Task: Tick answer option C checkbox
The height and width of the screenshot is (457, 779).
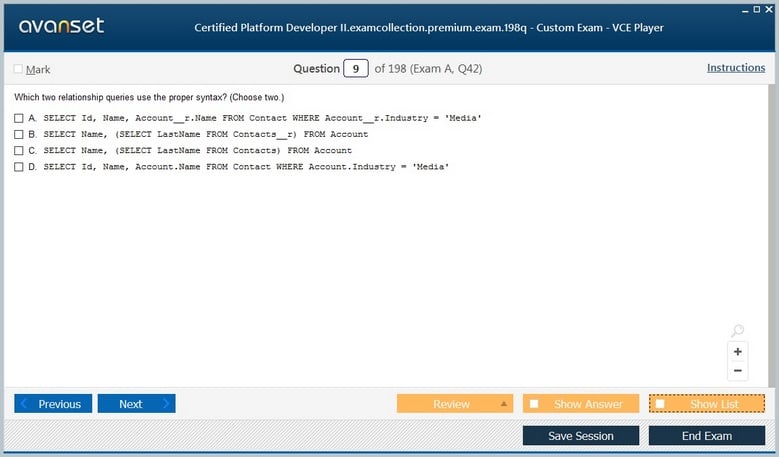Action: coord(19,150)
